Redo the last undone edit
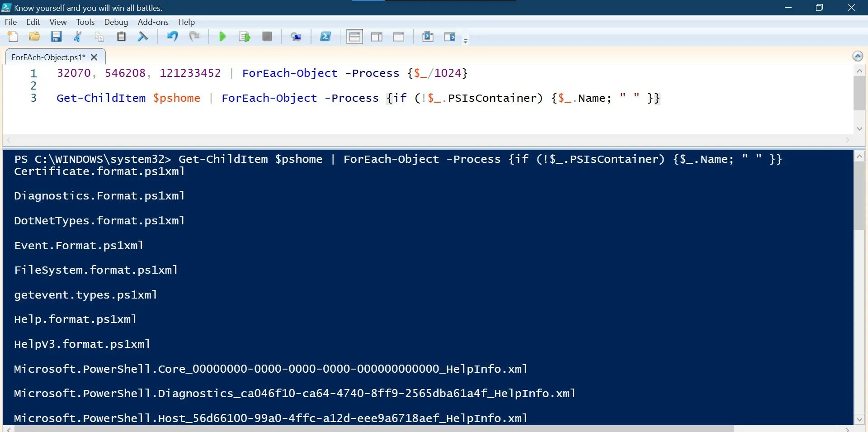The height and width of the screenshot is (432, 868). coord(194,37)
